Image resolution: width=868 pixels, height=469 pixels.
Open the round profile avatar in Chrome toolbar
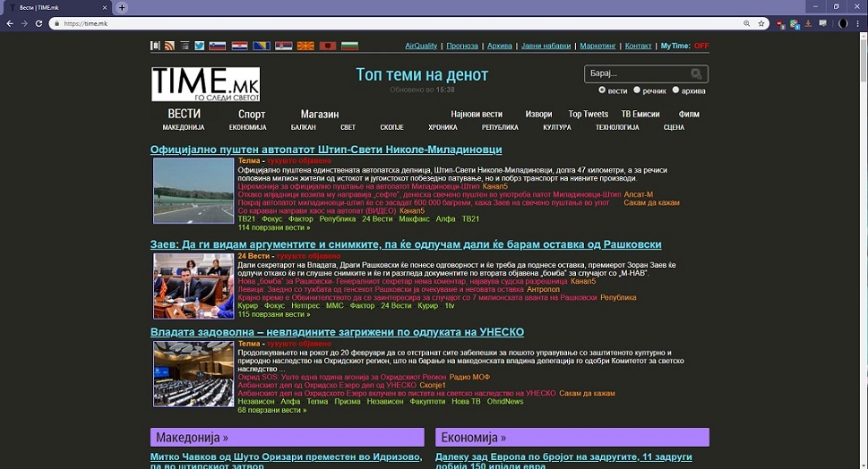[x=843, y=24]
